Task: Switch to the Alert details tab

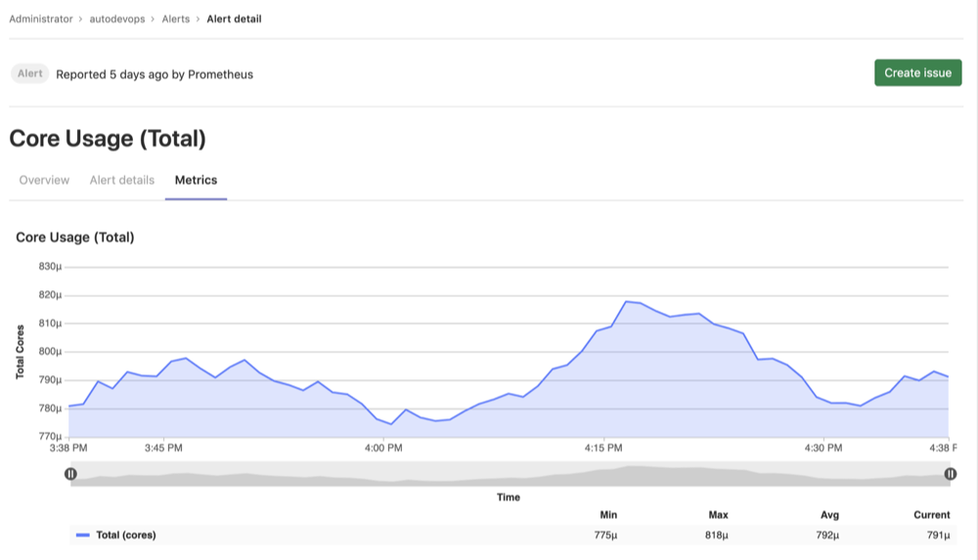Action: pos(122,180)
